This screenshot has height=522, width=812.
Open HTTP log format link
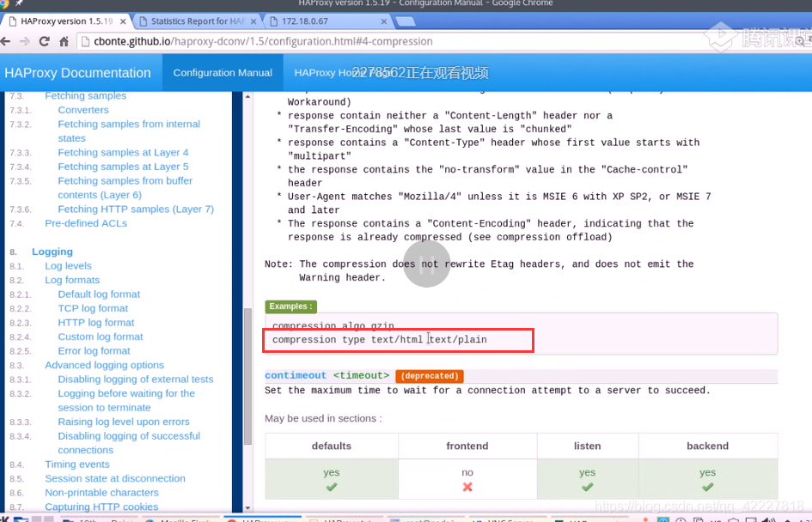click(95, 322)
